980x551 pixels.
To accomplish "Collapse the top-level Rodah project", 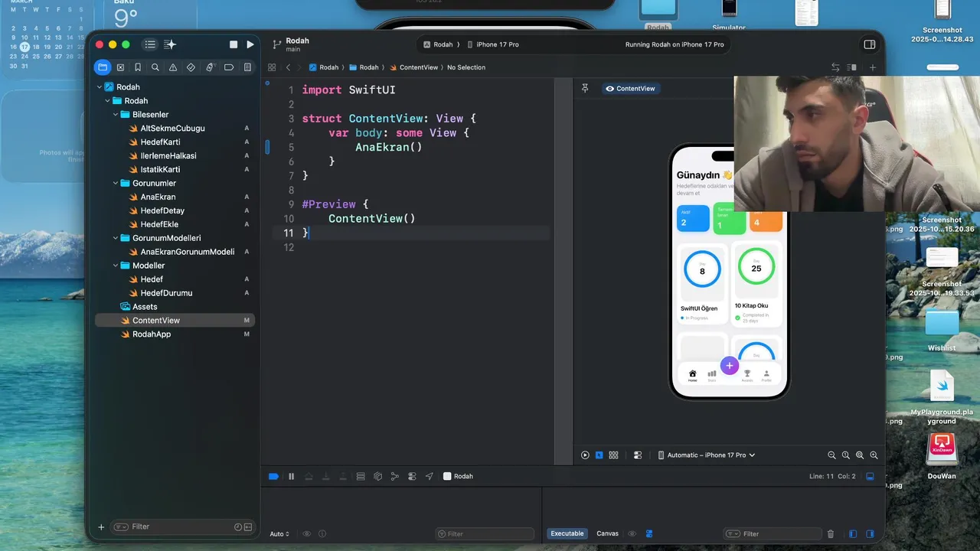I will coord(100,87).
